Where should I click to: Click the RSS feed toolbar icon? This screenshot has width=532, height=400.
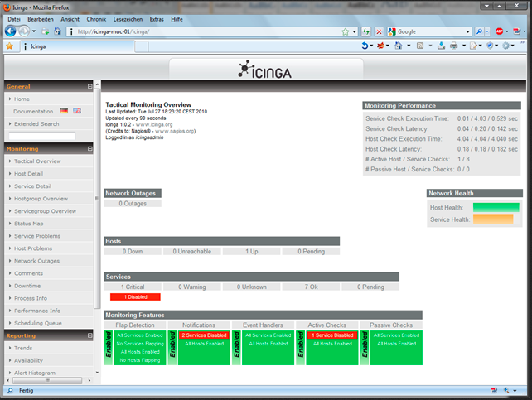point(420,46)
